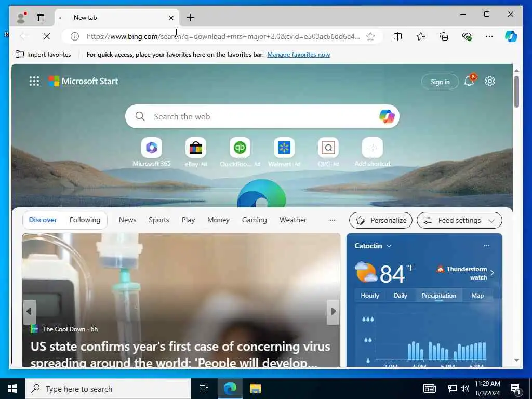Click the address bar URL
Image resolution: width=532 pixels, height=399 pixels.
[x=223, y=36]
